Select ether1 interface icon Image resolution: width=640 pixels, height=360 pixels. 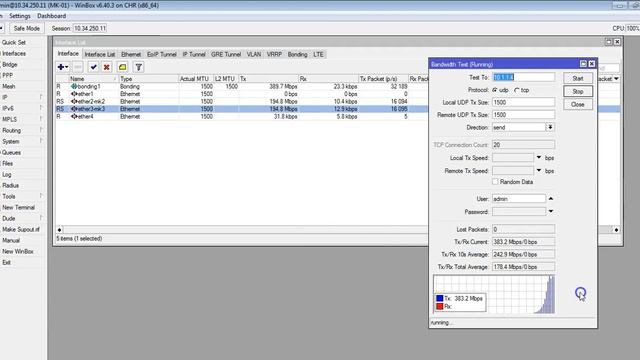point(74,94)
